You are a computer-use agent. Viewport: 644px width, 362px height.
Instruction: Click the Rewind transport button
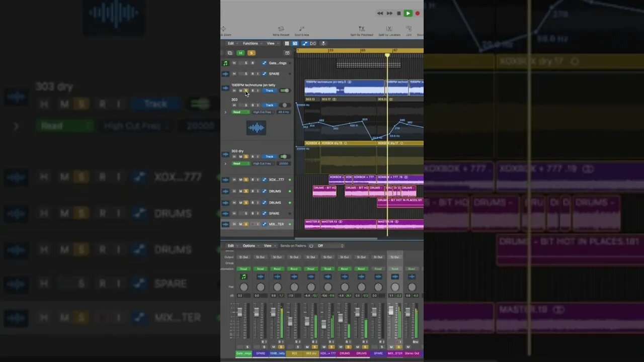(x=380, y=14)
